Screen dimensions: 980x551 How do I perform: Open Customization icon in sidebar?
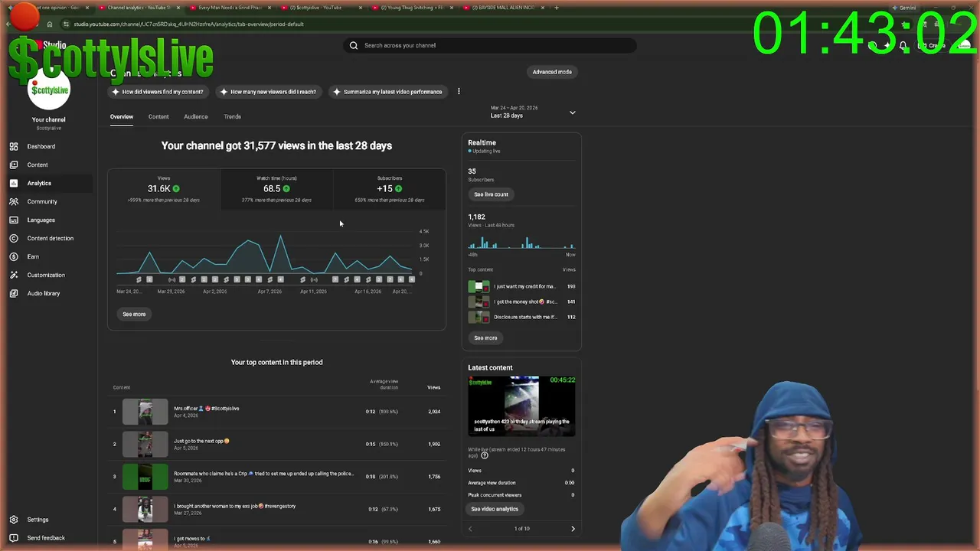click(14, 275)
